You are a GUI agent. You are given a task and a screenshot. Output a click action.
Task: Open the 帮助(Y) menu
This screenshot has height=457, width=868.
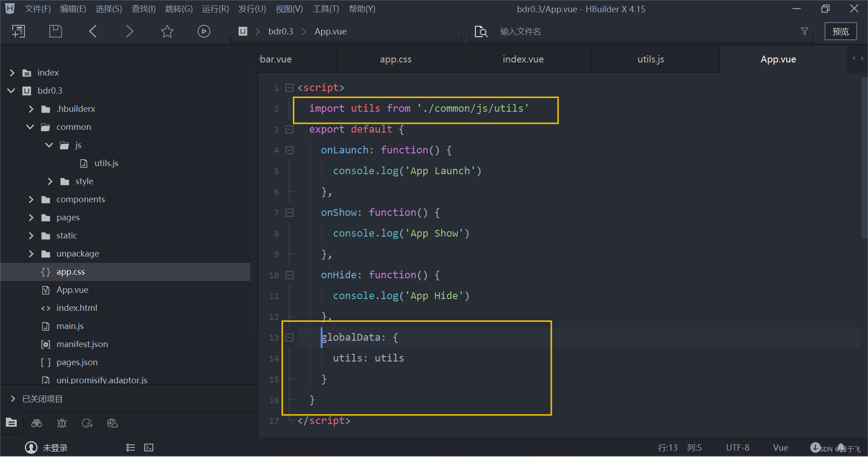pos(362,9)
